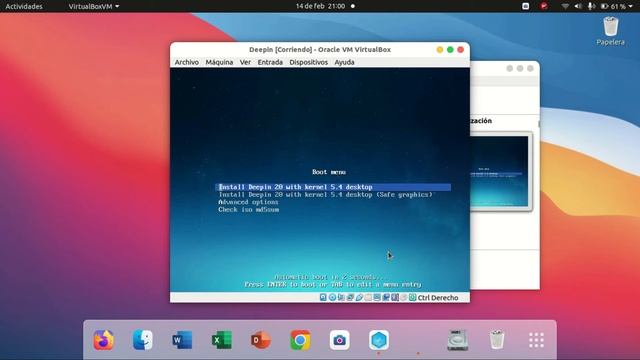Image resolution: width=640 pixels, height=360 pixels.
Task: Open the Ayuda menu
Action: point(344,62)
